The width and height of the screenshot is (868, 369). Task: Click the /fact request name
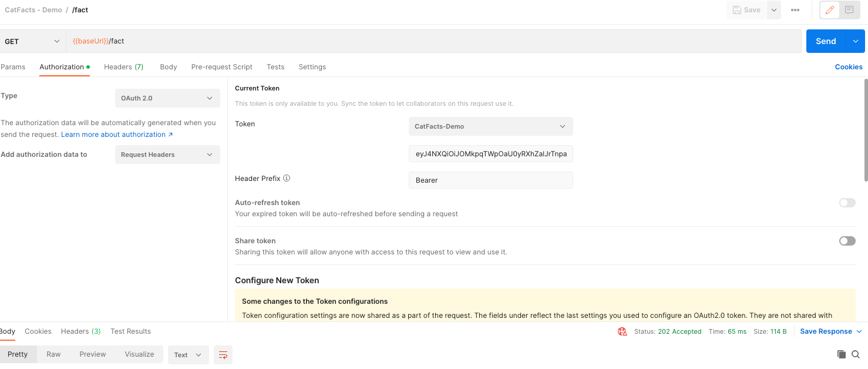coord(80,10)
